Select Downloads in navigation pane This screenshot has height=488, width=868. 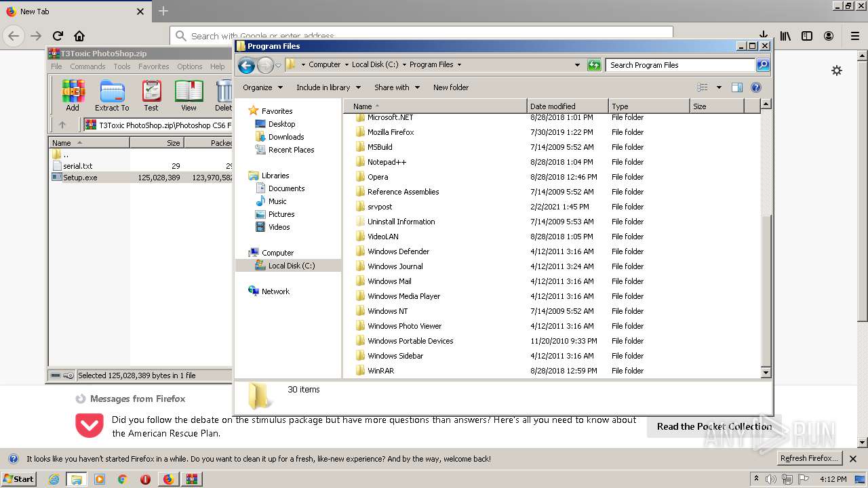click(x=285, y=137)
